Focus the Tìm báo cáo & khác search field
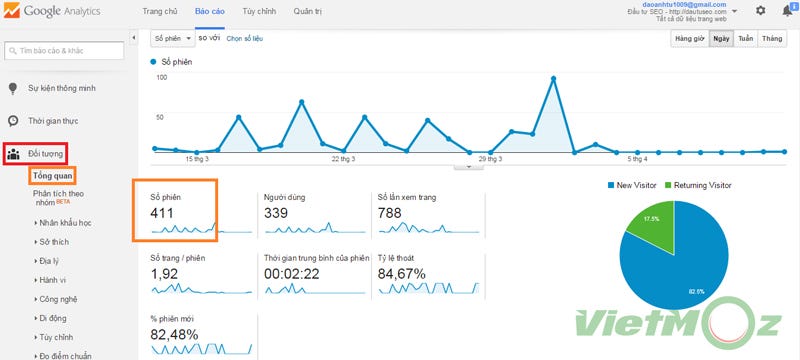 pyautogui.click(x=64, y=51)
